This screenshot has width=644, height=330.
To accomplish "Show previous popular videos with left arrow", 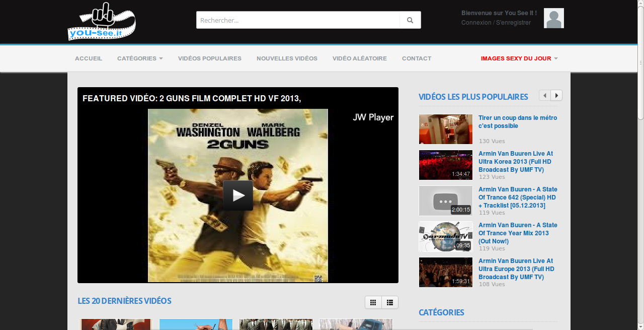I will point(545,95).
